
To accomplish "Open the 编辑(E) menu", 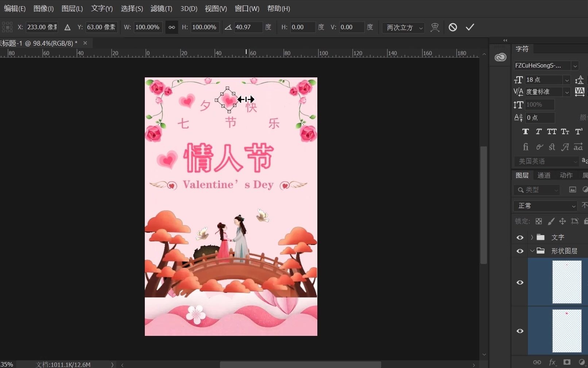I will tap(15, 8).
